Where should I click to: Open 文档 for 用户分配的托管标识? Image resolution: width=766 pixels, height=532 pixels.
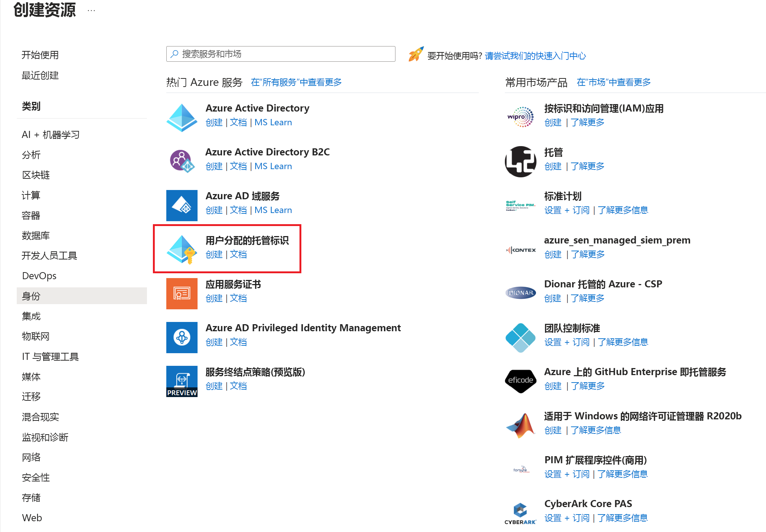tap(238, 255)
